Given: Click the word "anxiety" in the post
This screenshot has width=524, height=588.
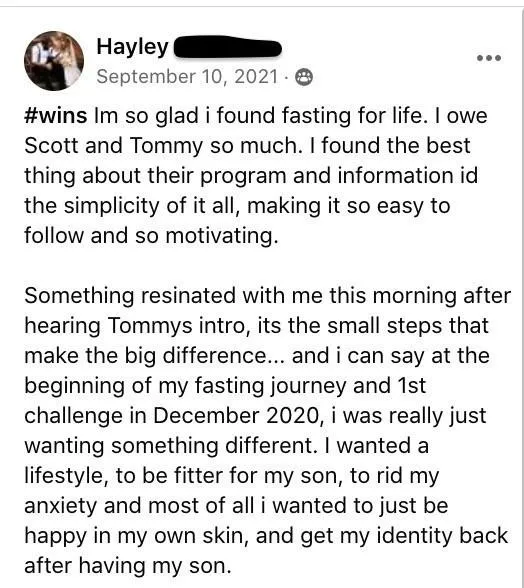Looking at the screenshot, I should (61, 506).
